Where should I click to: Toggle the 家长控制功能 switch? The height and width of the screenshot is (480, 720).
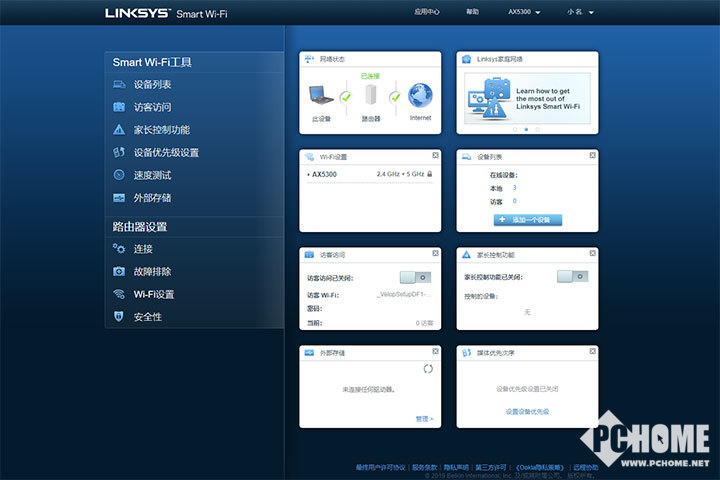click(x=572, y=277)
